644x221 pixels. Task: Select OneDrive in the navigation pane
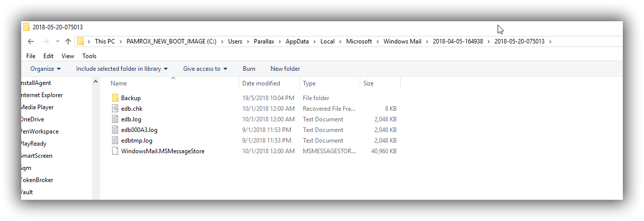click(x=32, y=119)
